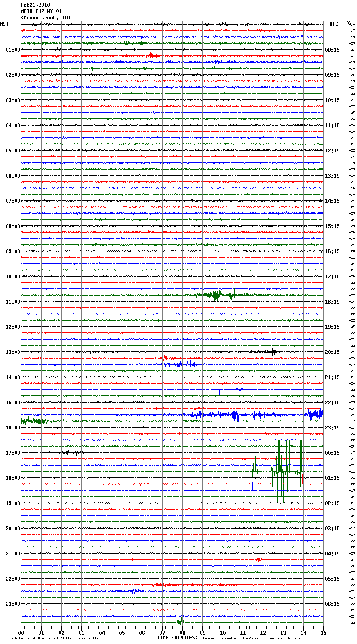The width and height of the screenshot is (357, 644).
Task: Click the 06:00 MST hour label
Action: [13, 176]
